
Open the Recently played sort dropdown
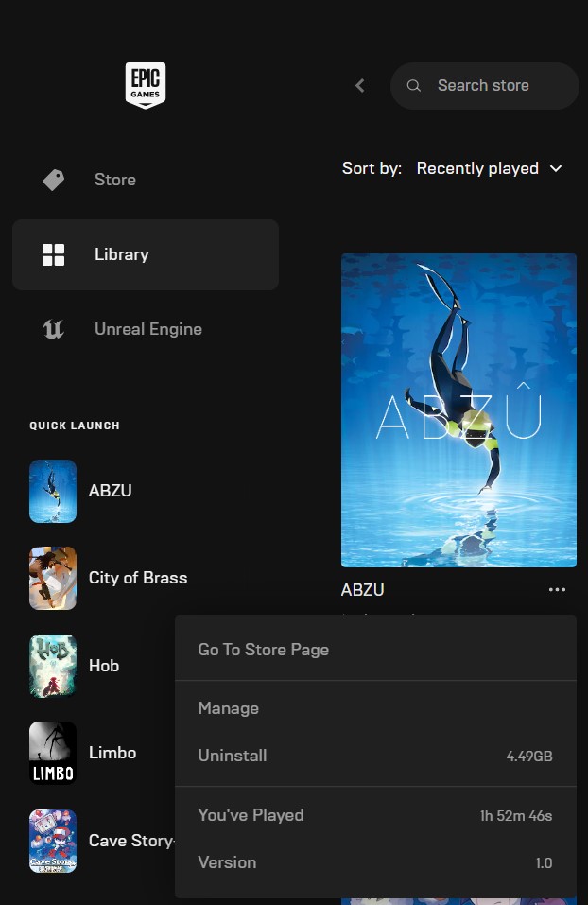point(489,168)
